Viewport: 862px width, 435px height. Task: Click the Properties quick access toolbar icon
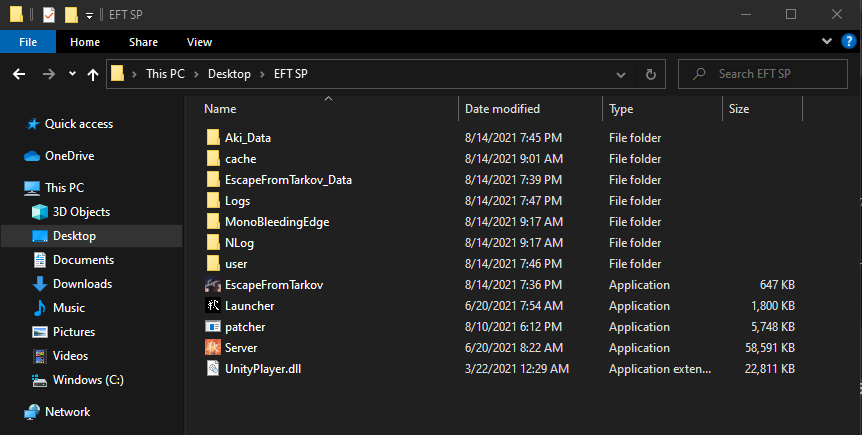click(49, 14)
